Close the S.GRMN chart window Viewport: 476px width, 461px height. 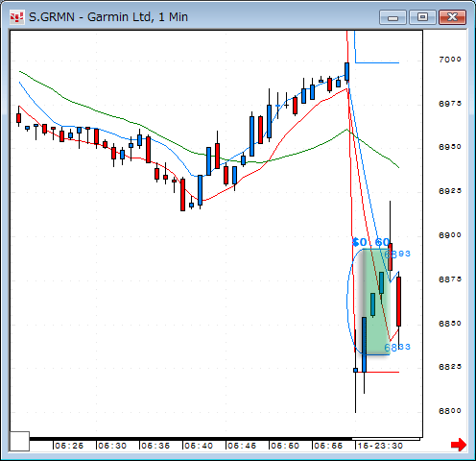pyautogui.click(x=452, y=17)
